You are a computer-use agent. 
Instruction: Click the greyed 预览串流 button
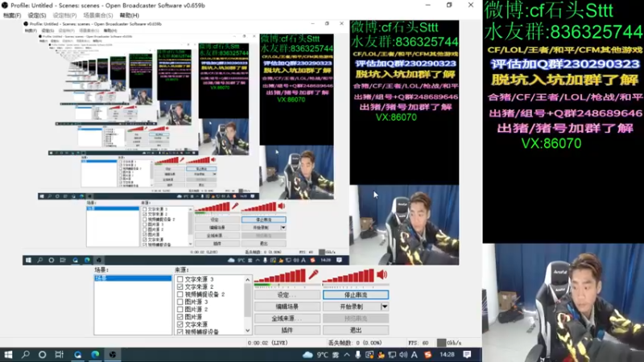356,318
